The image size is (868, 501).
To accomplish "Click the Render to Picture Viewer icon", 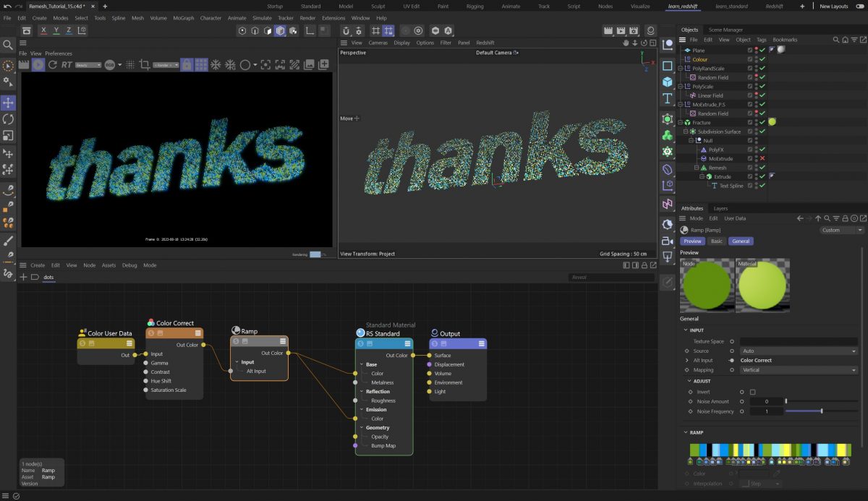I will click(x=621, y=30).
